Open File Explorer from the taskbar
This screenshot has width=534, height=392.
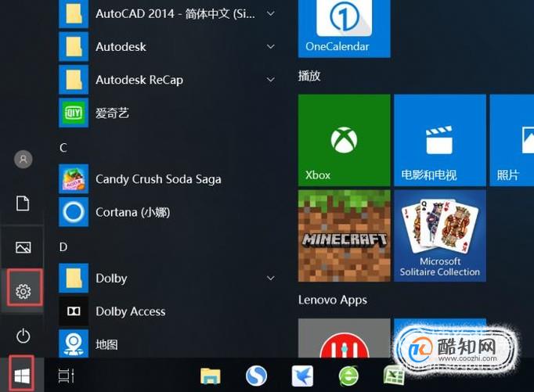click(x=210, y=376)
